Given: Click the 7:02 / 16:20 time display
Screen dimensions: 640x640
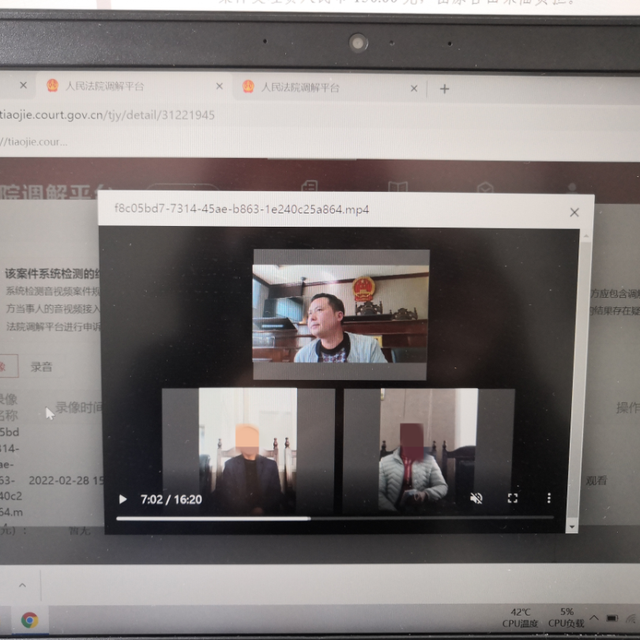Looking at the screenshot, I should tap(171, 500).
